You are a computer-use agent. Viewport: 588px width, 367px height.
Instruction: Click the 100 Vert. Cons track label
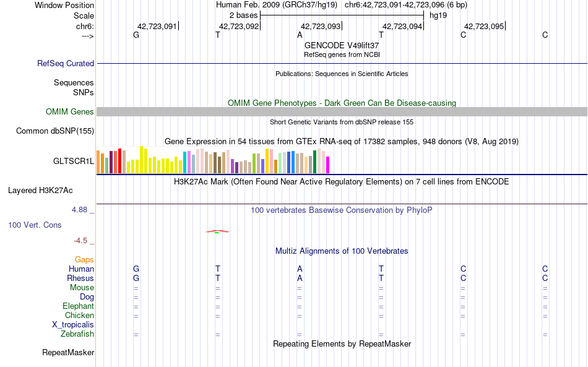[x=35, y=225]
